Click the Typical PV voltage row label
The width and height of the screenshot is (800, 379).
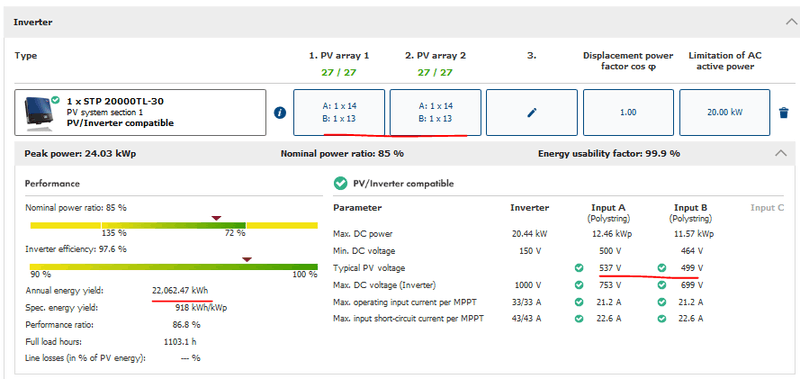pos(369,268)
